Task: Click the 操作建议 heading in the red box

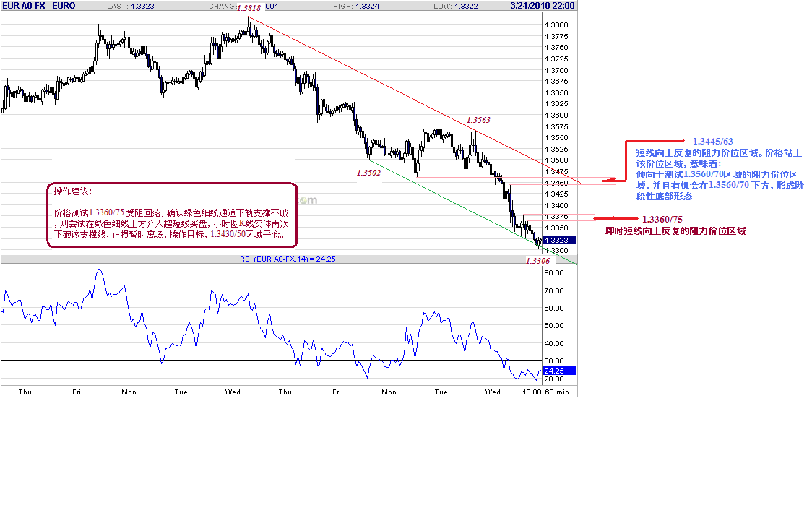Action: pos(72,191)
